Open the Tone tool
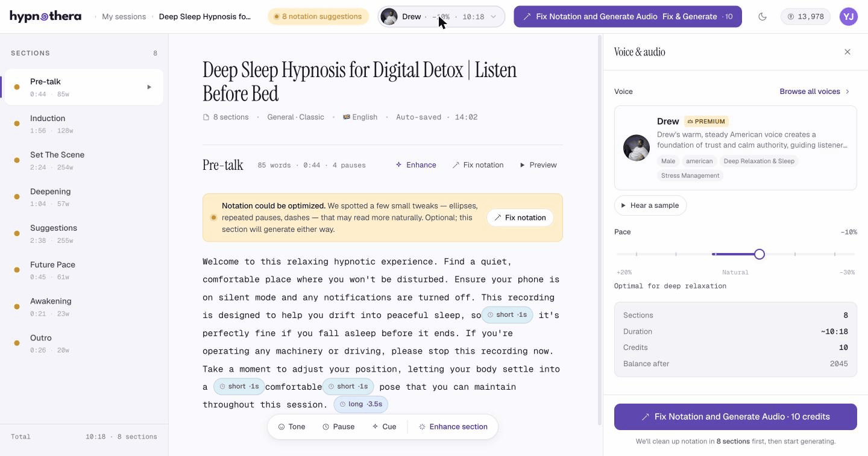 [x=292, y=426]
